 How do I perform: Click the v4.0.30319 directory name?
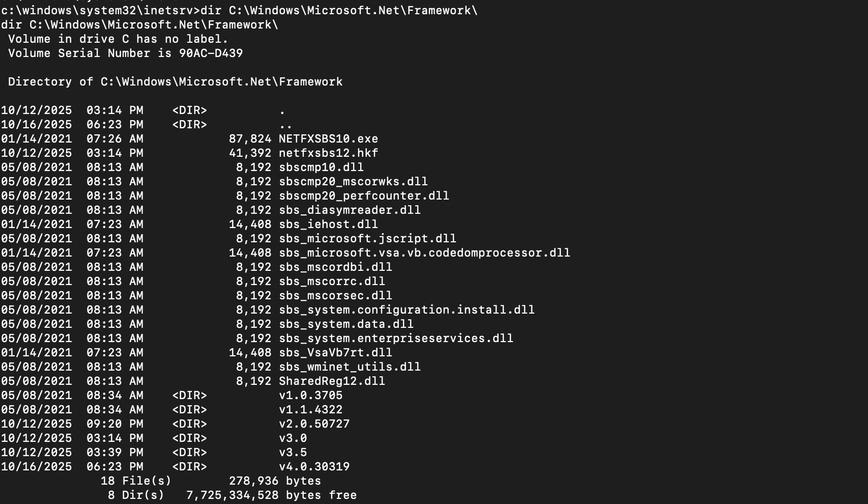pyautogui.click(x=314, y=467)
